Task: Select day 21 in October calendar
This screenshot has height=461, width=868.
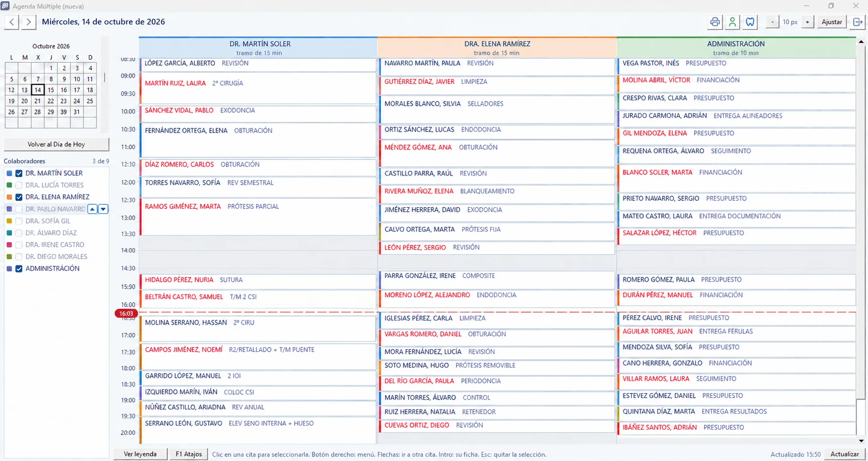Action: pyautogui.click(x=37, y=101)
